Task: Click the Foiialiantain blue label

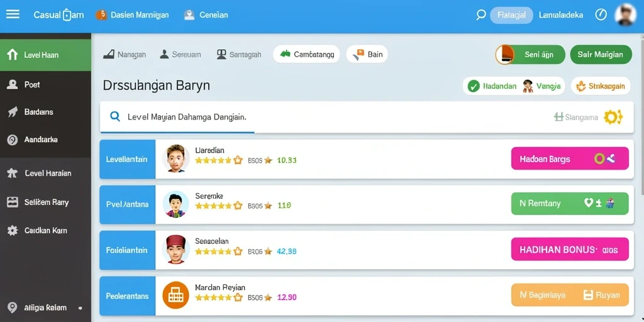Action: tap(127, 250)
